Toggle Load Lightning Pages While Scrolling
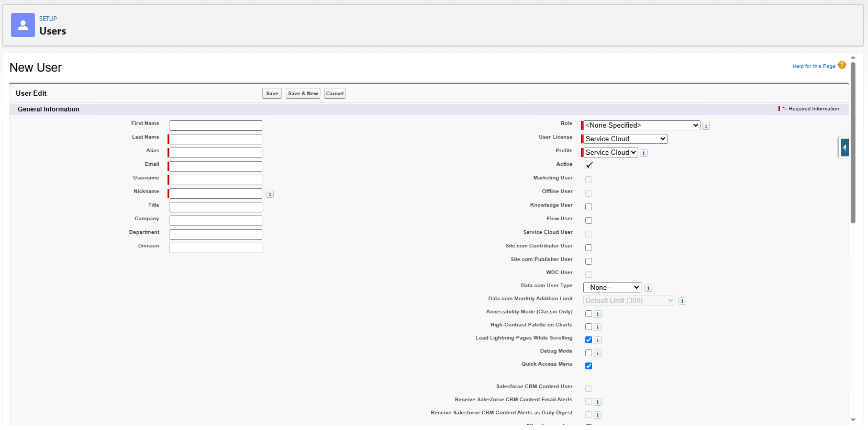This screenshot has height=430, width=868. pyautogui.click(x=588, y=340)
